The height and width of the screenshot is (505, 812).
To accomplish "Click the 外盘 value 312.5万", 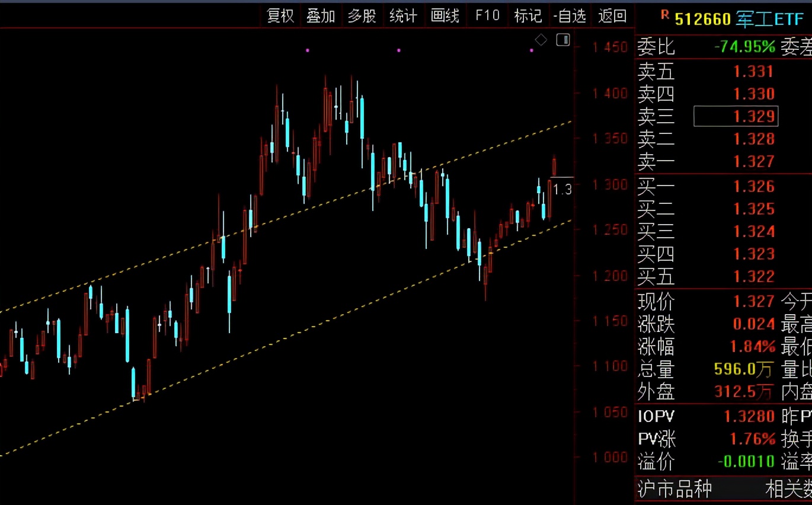I will [x=744, y=392].
